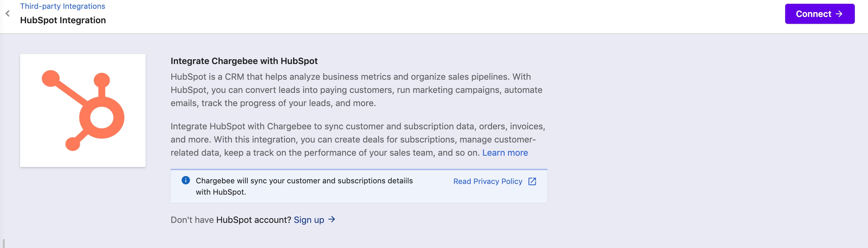Click the Don't have HubSpot account text
Screen dimensions: 868x248
point(231,220)
